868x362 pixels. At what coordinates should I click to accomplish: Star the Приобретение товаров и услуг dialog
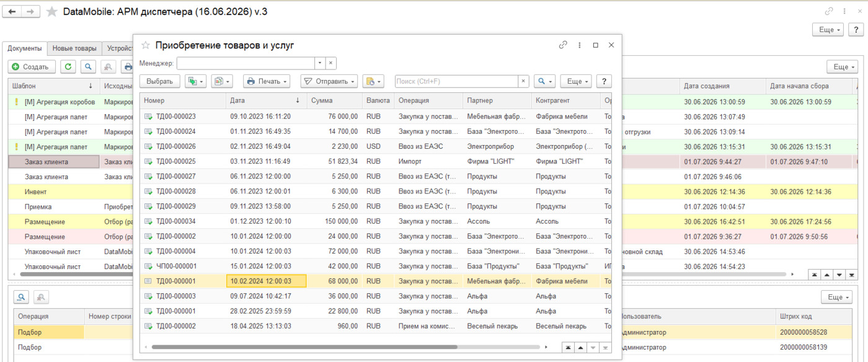coord(146,45)
